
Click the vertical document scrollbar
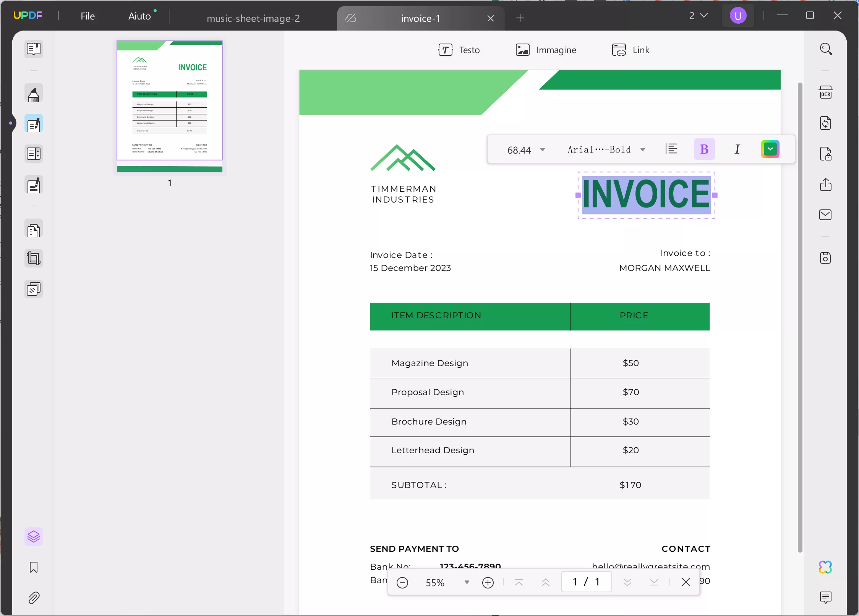(800, 317)
